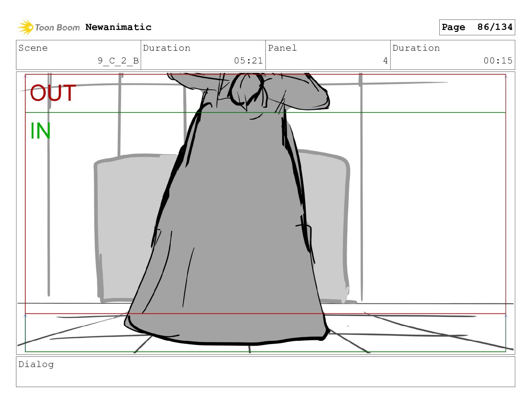Click the scene duration value 05:21
This screenshot has height=411, width=532.
point(248,61)
